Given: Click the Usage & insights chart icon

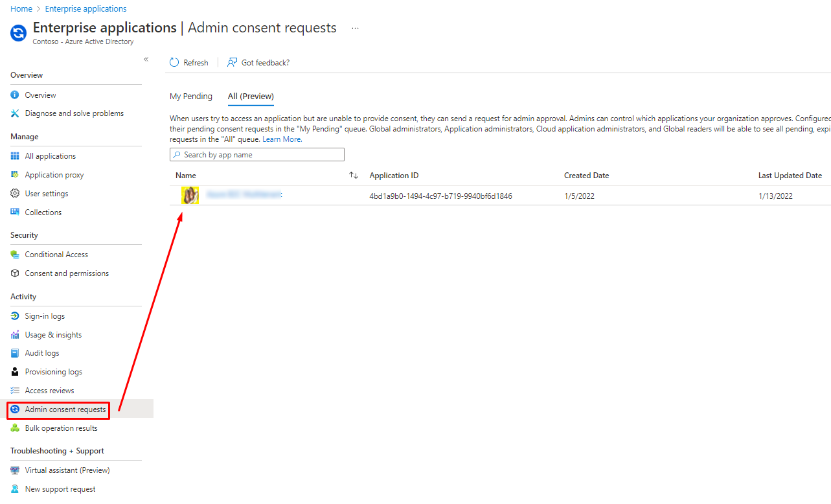Looking at the screenshot, I should click(x=15, y=335).
